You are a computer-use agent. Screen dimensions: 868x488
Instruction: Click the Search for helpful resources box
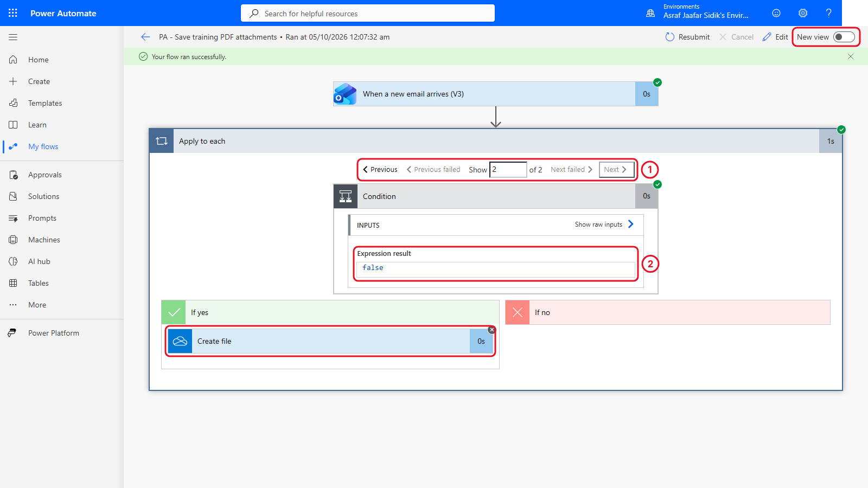point(368,13)
